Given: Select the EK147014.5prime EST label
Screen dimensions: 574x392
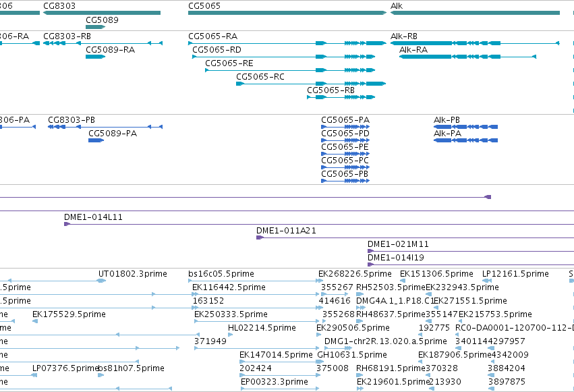Looking at the screenshot, I should (x=276, y=356).
